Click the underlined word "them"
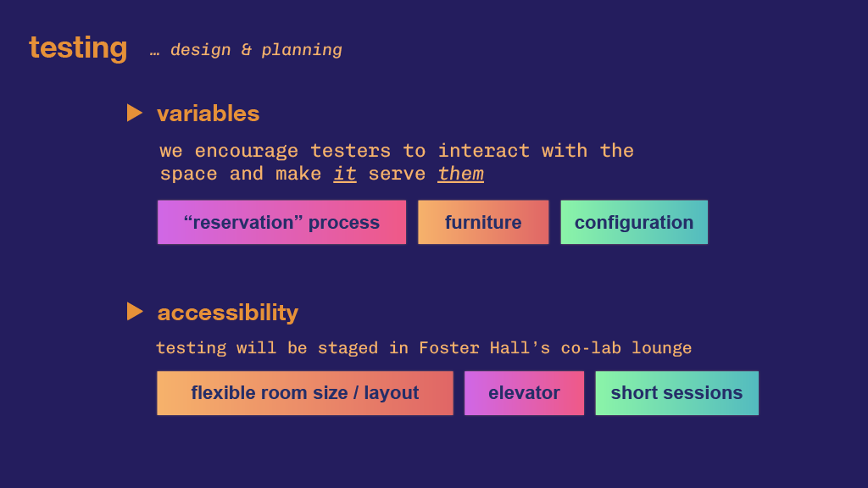Image resolution: width=868 pixels, height=488 pixels. click(460, 174)
